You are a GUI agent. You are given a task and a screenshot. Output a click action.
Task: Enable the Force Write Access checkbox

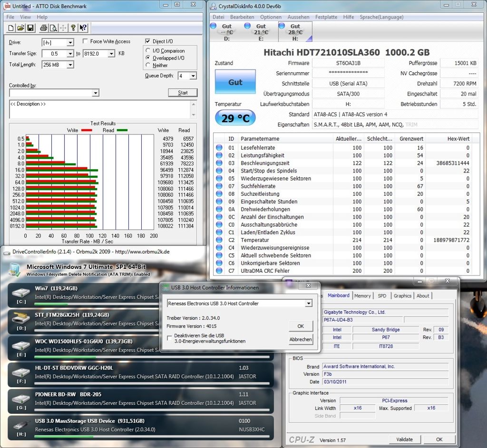pos(86,42)
